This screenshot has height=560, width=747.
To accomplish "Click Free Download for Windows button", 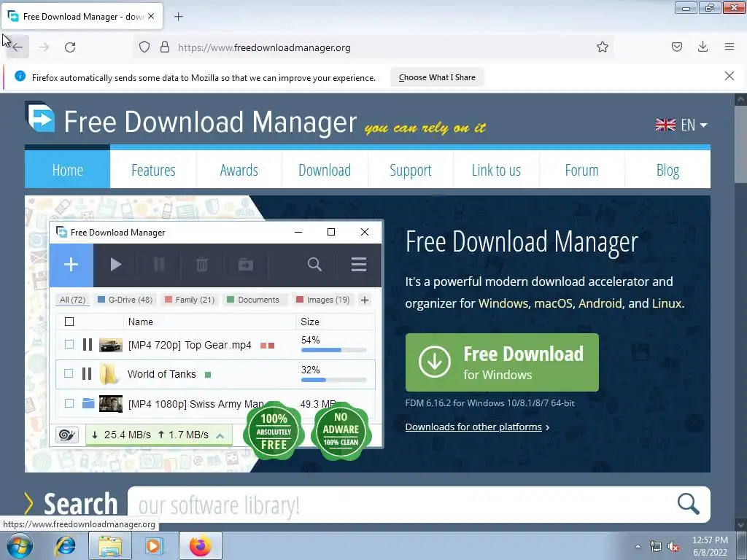I will pos(502,362).
